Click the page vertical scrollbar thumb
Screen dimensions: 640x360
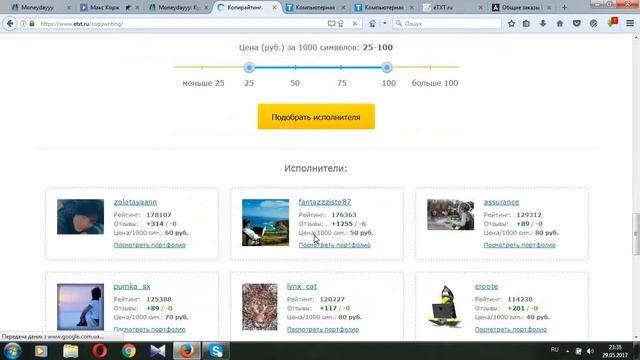(636, 234)
